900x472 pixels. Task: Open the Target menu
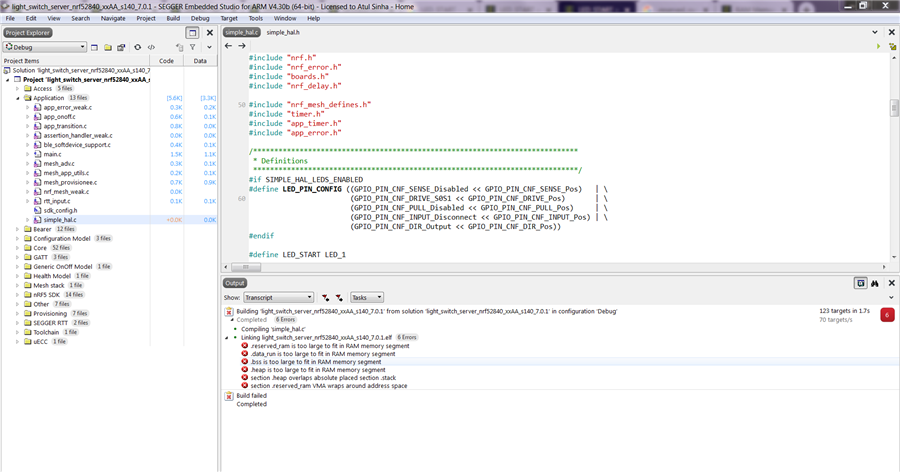(229, 18)
